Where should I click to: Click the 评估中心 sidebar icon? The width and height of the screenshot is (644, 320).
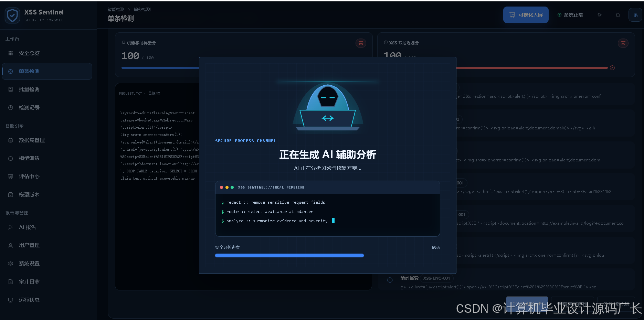(11, 177)
